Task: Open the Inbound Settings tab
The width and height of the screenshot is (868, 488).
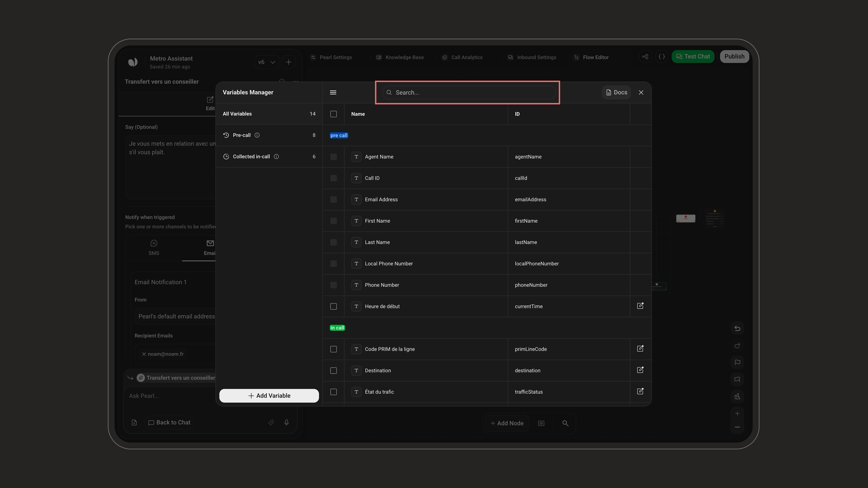Action: 532,57
